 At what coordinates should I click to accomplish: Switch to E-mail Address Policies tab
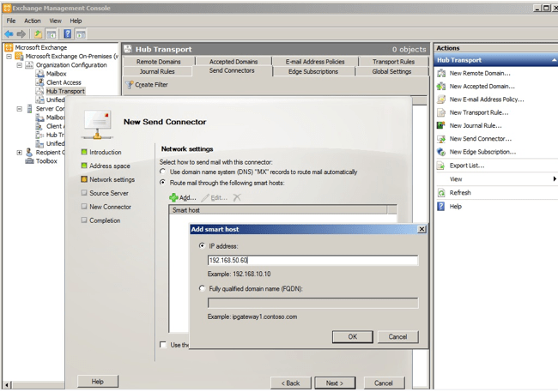point(315,62)
